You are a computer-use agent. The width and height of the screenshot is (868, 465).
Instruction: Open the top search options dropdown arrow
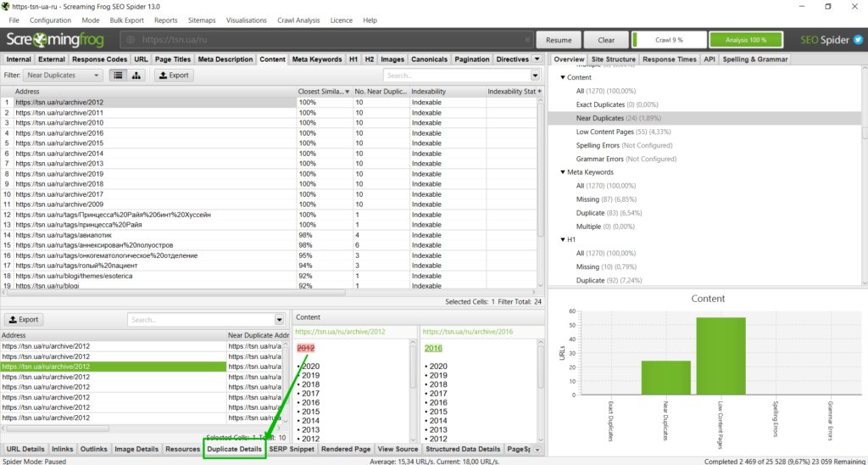click(x=536, y=76)
